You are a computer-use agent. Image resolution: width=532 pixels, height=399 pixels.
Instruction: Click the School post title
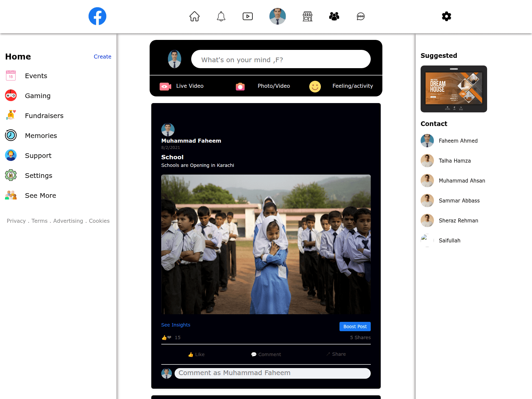point(172,157)
